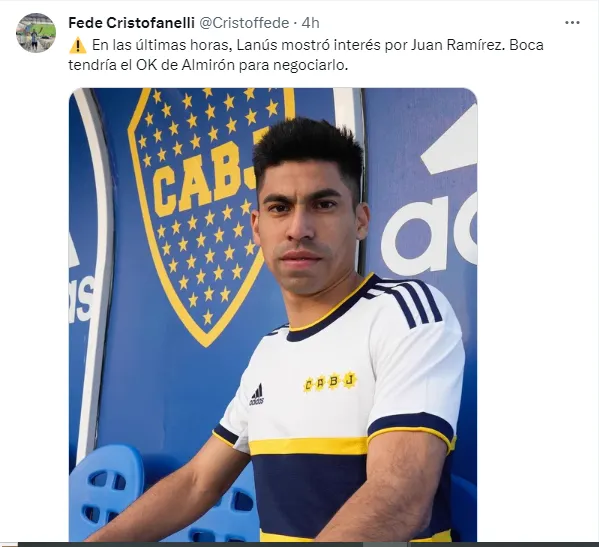The image size is (599, 547).
Task: Click the CABJ star badge on jersey
Action: click(331, 382)
